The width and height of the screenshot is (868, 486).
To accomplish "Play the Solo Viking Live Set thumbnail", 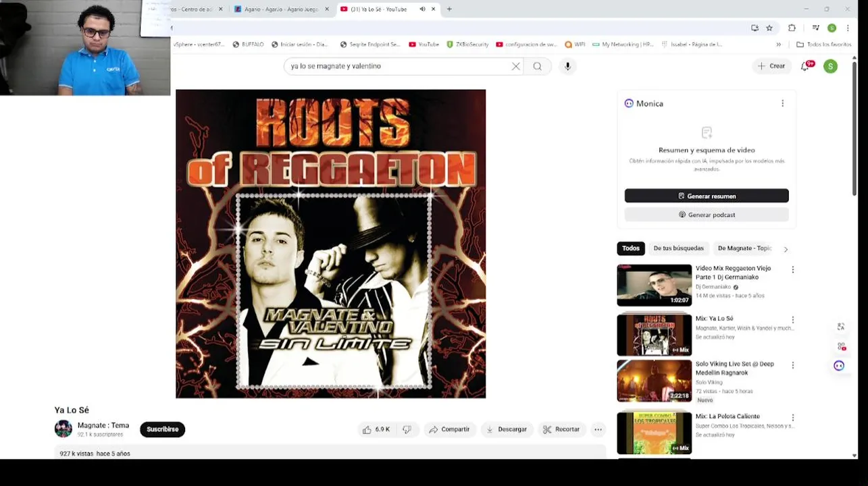I will pos(654,381).
